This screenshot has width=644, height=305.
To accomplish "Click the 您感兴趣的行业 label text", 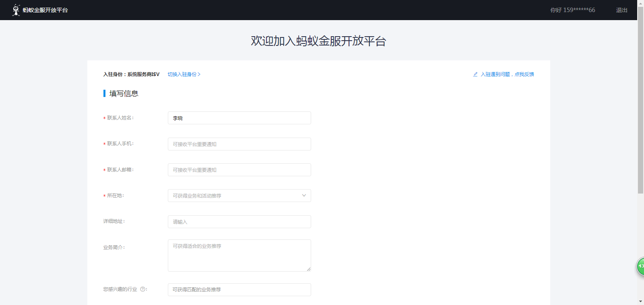I will click(x=120, y=289).
